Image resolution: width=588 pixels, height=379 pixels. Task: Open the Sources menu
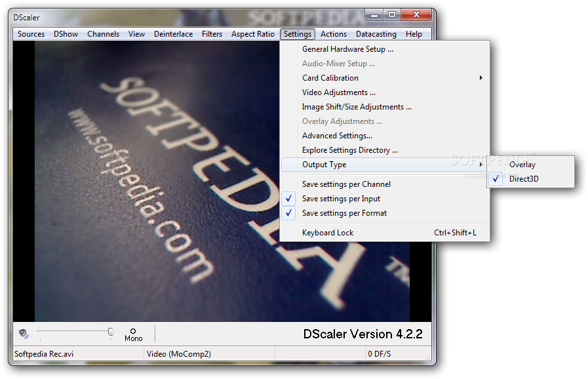click(31, 34)
